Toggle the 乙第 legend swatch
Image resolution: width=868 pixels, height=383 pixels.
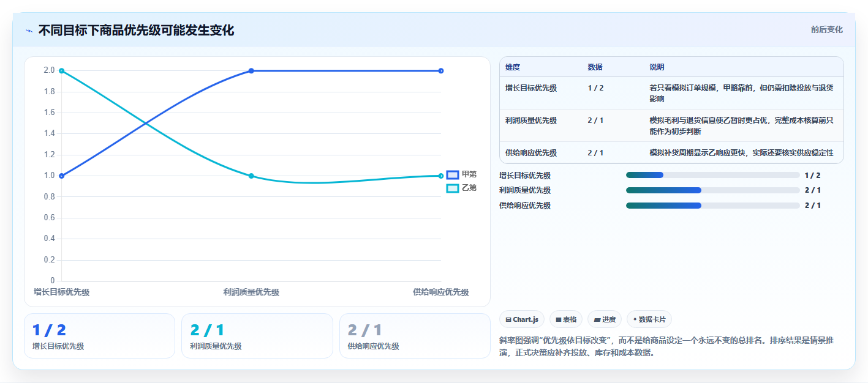coord(453,188)
